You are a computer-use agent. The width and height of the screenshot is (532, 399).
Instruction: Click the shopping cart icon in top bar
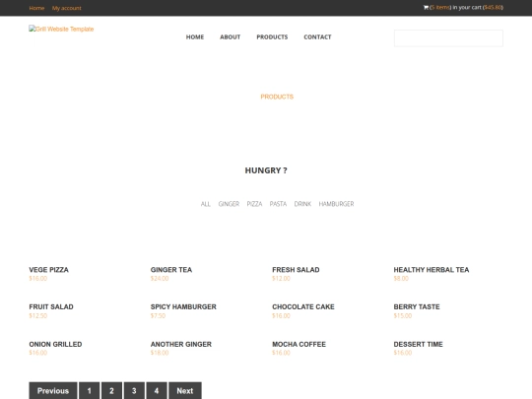426,7
